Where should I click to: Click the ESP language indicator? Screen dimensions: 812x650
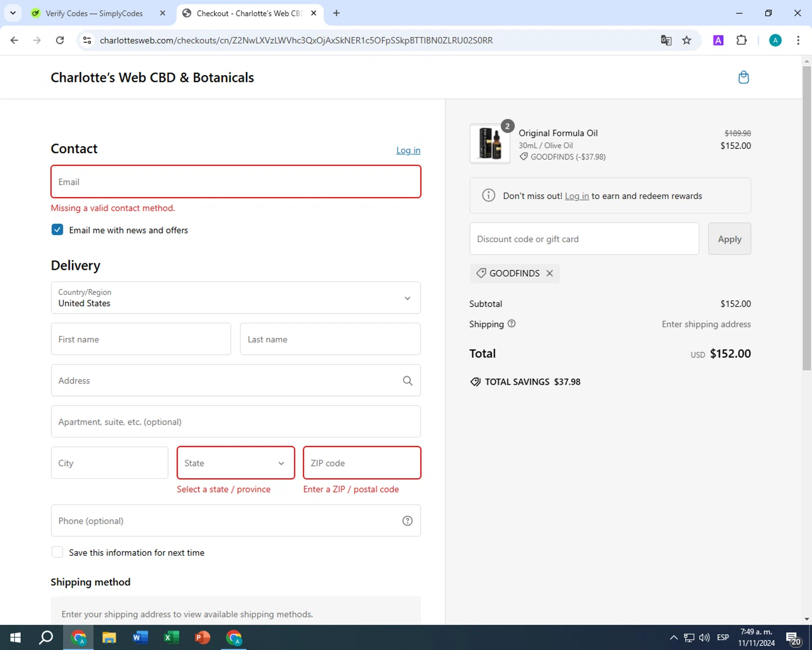tap(723, 638)
